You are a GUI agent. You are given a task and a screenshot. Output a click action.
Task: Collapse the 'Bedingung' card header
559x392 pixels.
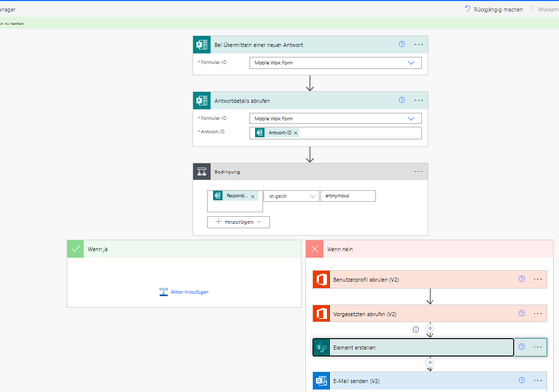click(310, 171)
